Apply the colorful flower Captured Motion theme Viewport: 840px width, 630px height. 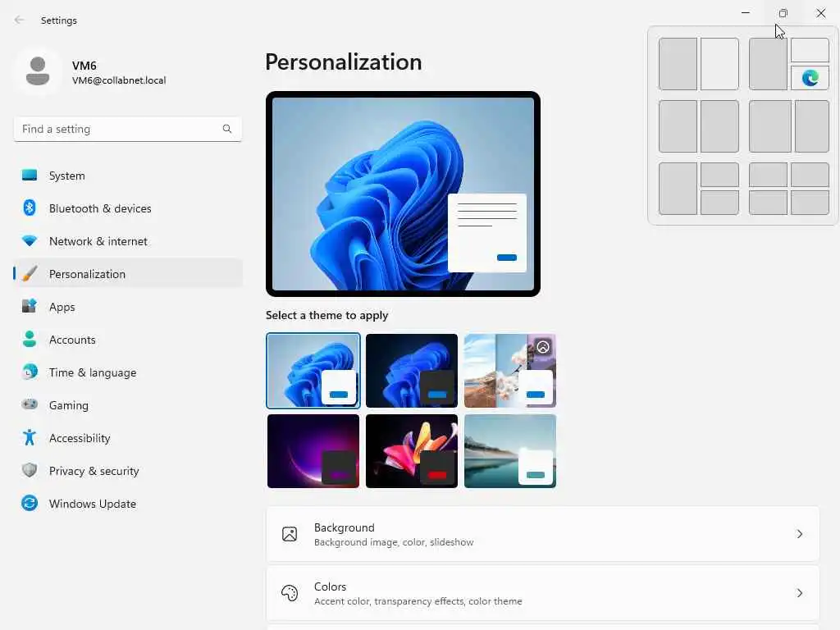point(412,451)
